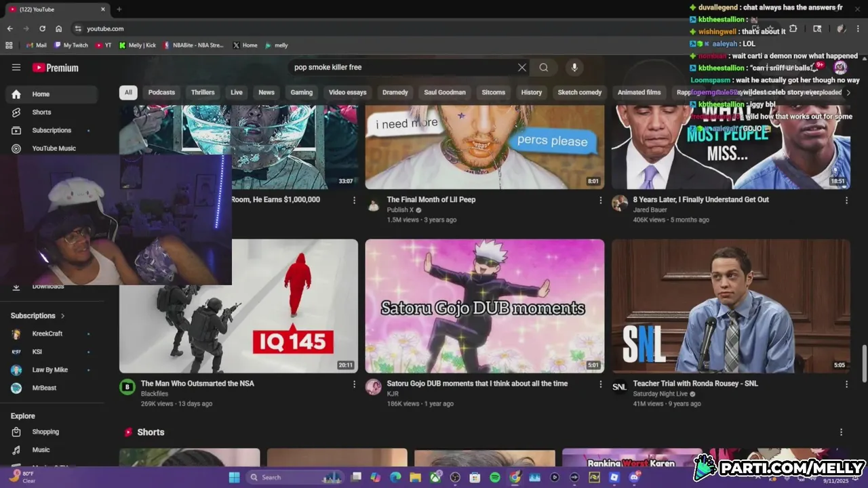
Task: Open the SNL channel avatar
Action: [x=620, y=387]
